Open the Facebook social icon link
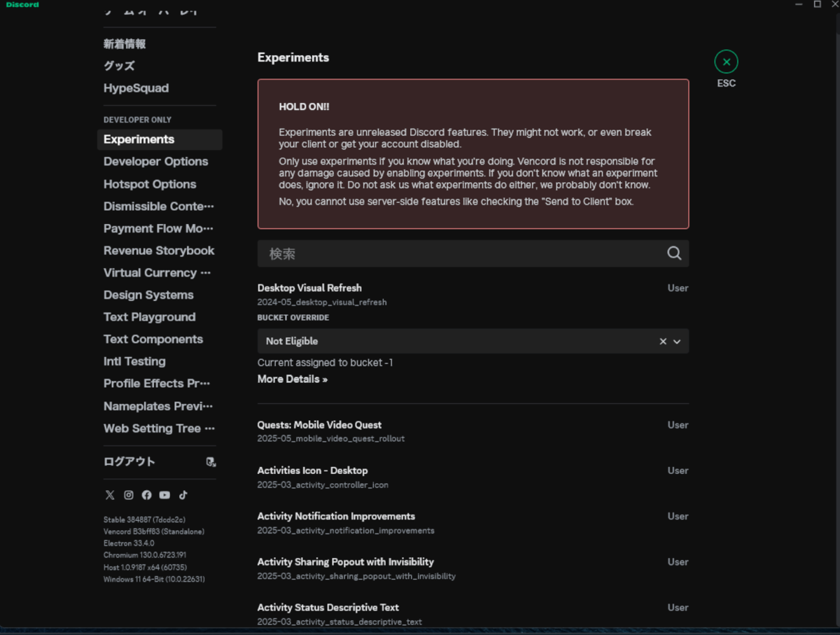The width and height of the screenshot is (840, 635). (146, 495)
